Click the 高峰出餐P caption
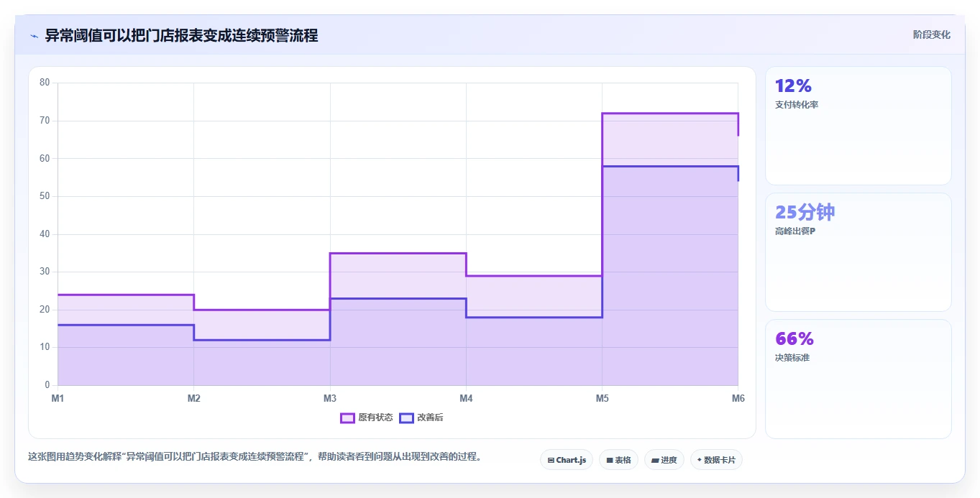The width and height of the screenshot is (980, 498). (795, 231)
